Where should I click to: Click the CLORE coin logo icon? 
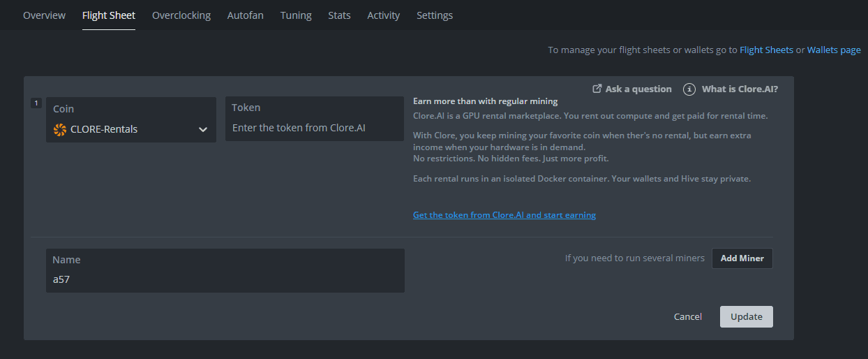(x=60, y=129)
